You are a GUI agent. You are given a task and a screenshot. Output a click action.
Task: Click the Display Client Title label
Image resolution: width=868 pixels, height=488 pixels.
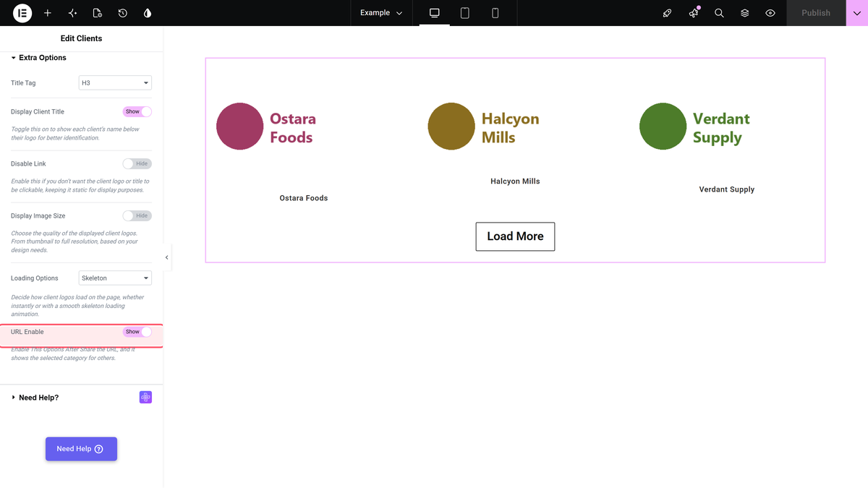pyautogui.click(x=38, y=112)
